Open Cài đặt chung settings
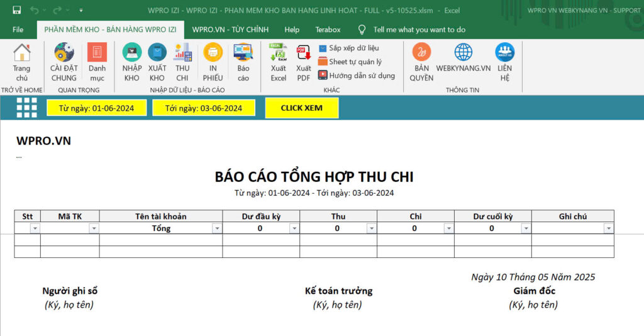644x336 pixels. click(x=64, y=53)
